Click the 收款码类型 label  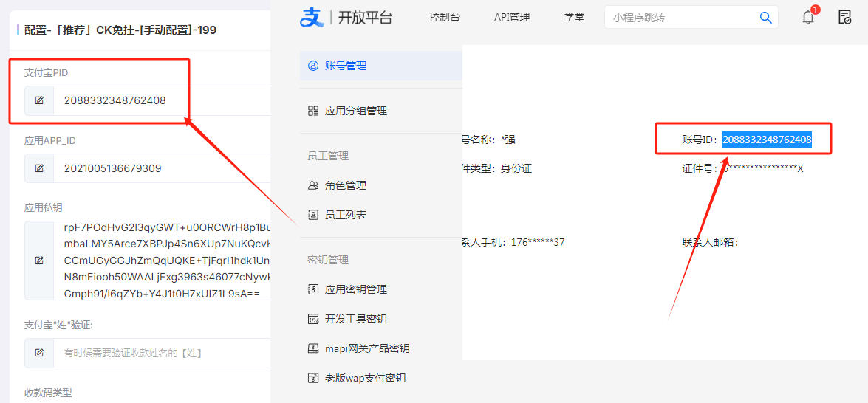pyautogui.click(x=48, y=393)
